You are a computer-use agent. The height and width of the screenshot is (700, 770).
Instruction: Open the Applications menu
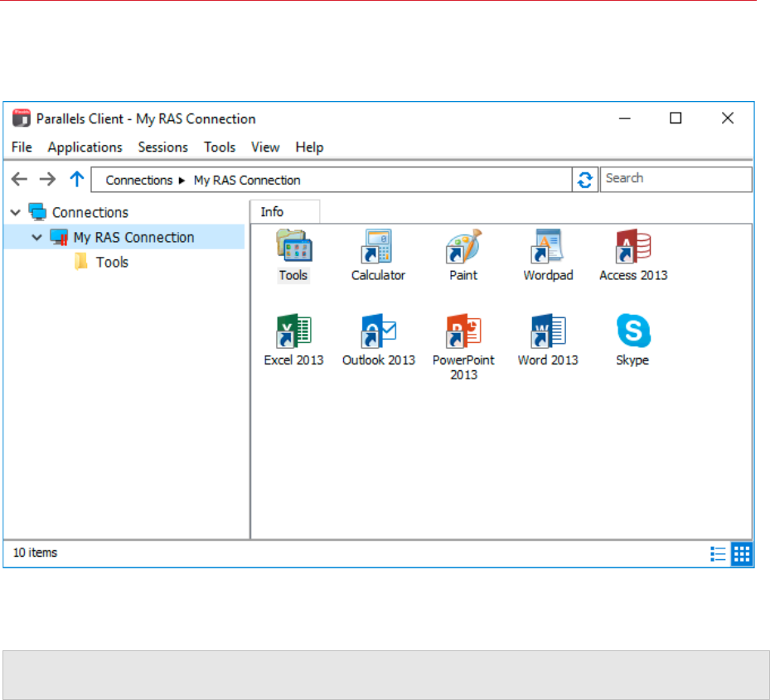[x=85, y=147]
